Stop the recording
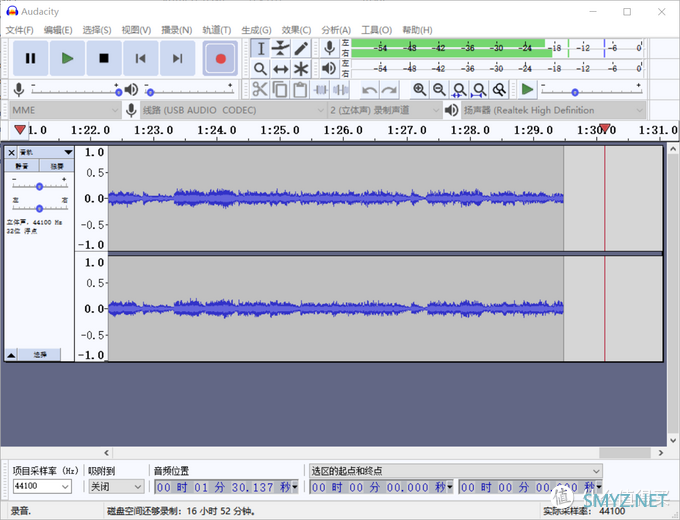The width and height of the screenshot is (680, 520). [104, 58]
